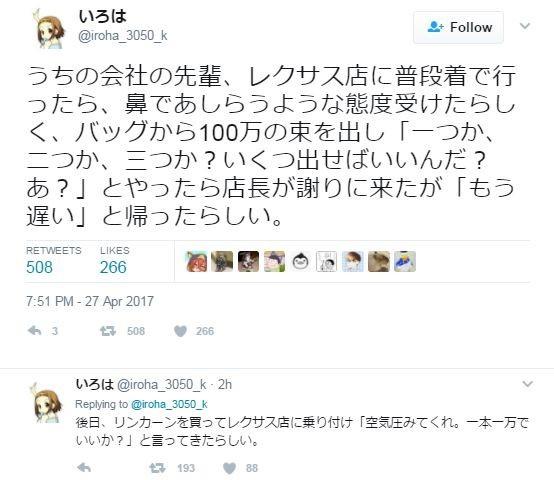Click reply arrow icon on the reply tweet
Screen dimensions: 554x480
[x=84, y=468]
